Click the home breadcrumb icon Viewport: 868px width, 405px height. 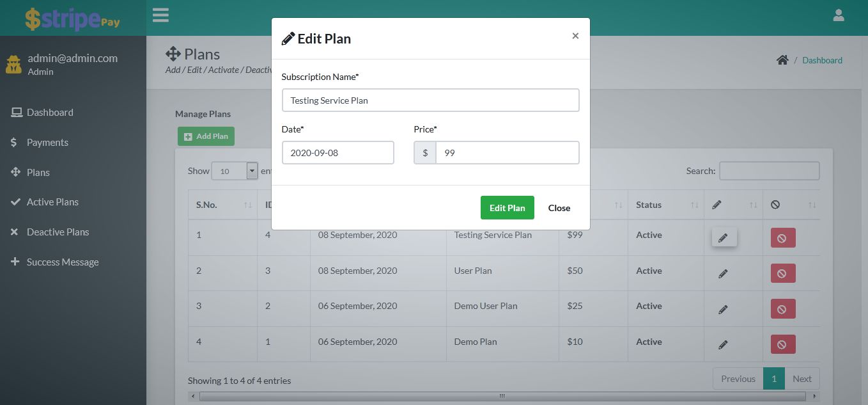(x=782, y=59)
